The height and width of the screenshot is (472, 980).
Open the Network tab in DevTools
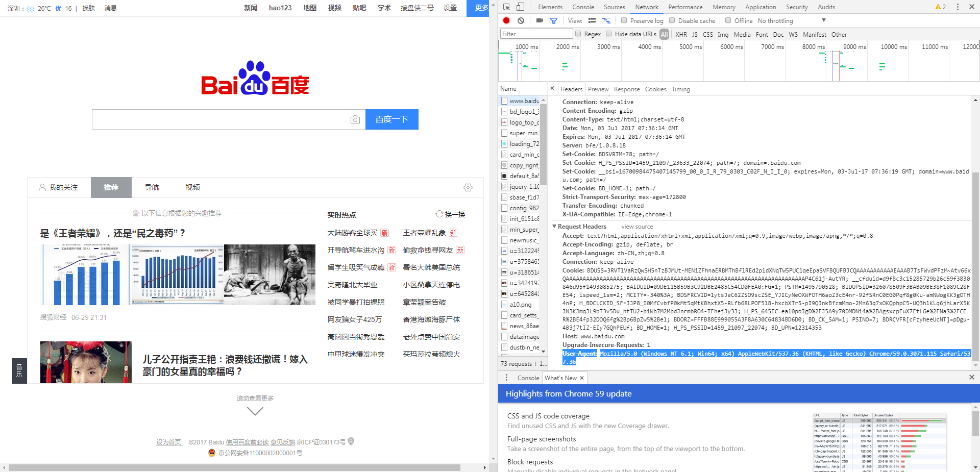pyautogui.click(x=647, y=7)
